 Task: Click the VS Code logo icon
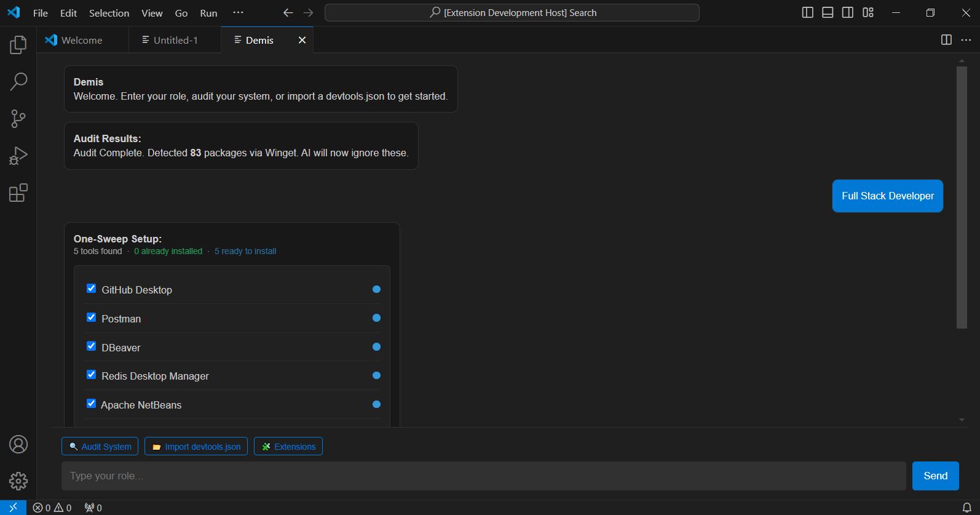pos(14,12)
